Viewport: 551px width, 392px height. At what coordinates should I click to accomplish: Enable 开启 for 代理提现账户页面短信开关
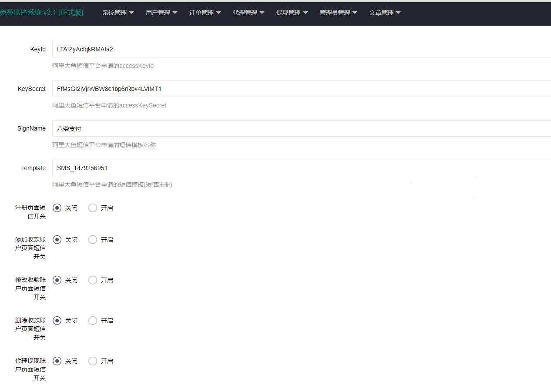(x=93, y=361)
